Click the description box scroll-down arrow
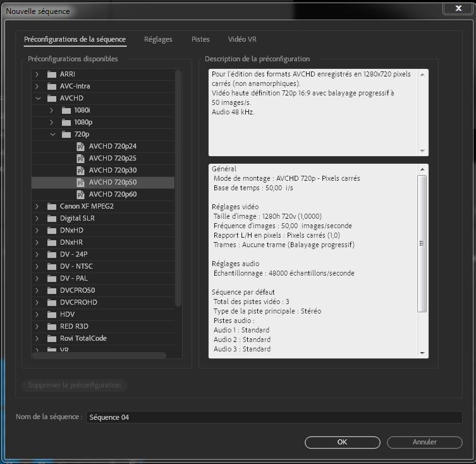The width and height of the screenshot is (476, 464). tap(422, 151)
